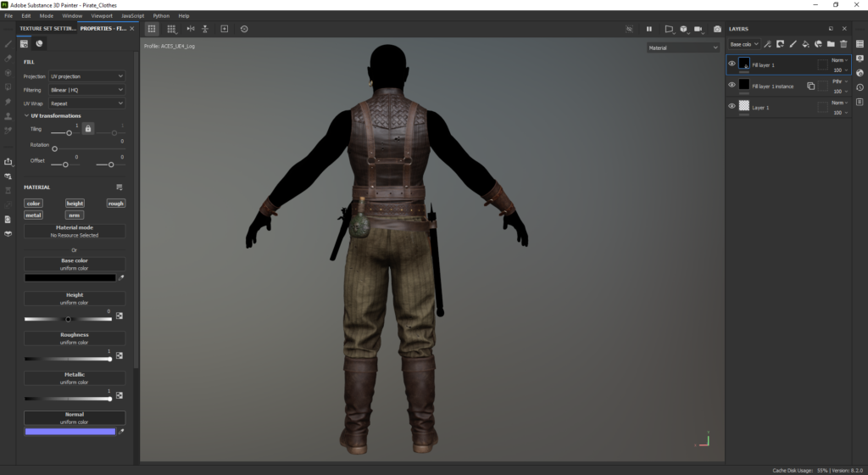Click the vertical alignment symmetry icon
The width and height of the screenshot is (868, 475).
click(x=205, y=29)
